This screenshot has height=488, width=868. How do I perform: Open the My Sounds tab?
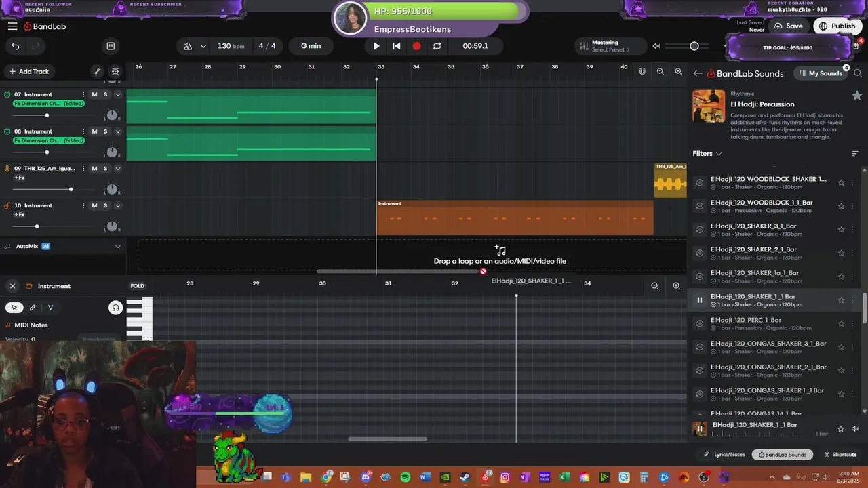point(821,73)
